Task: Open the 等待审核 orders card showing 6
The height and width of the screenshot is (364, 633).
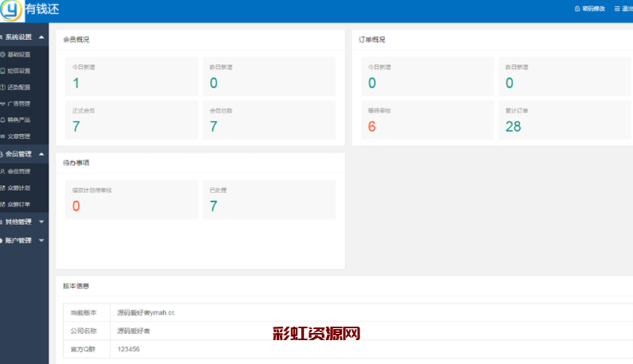Action: click(x=426, y=120)
